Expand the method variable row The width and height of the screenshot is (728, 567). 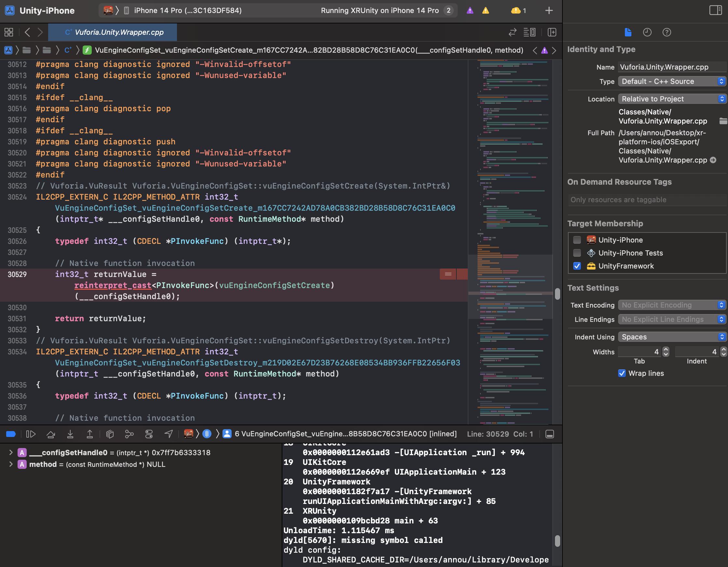click(11, 464)
